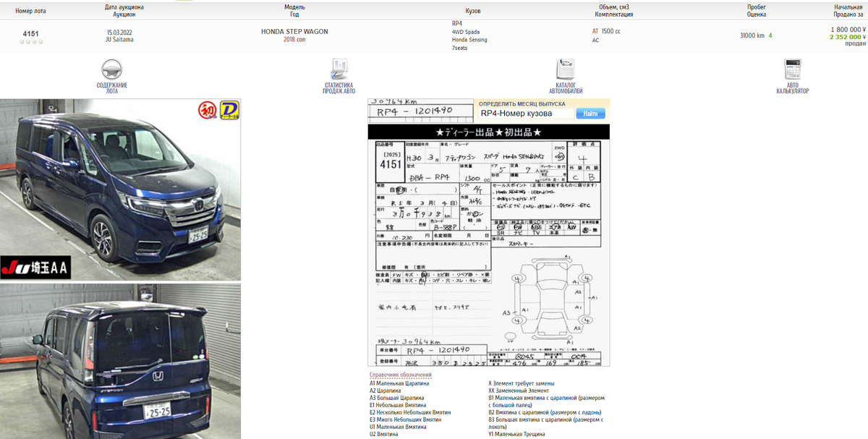Screen dimensions: 868x439
Task: Click the starting price 1 800 000 ¥
Action: point(848,29)
